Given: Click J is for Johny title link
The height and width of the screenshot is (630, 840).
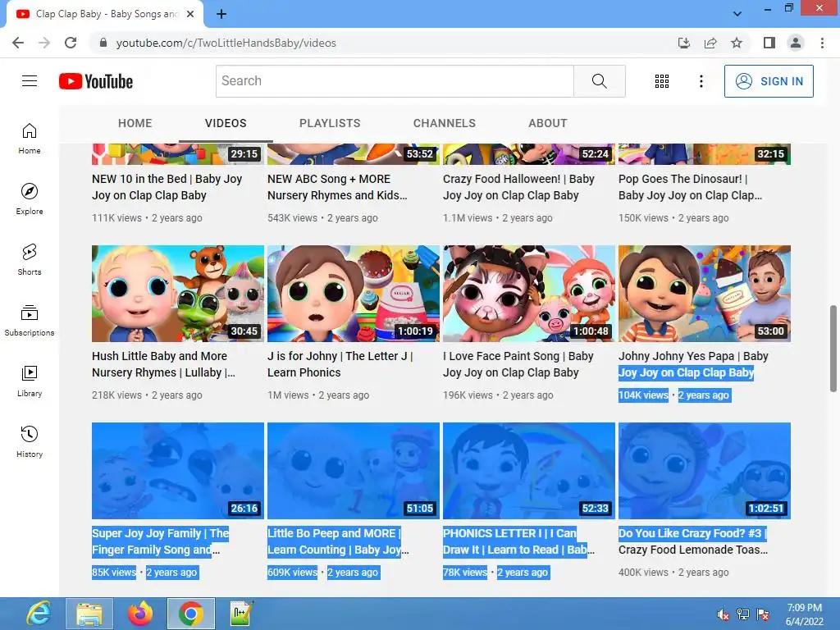Looking at the screenshot, I should (340, 364).
